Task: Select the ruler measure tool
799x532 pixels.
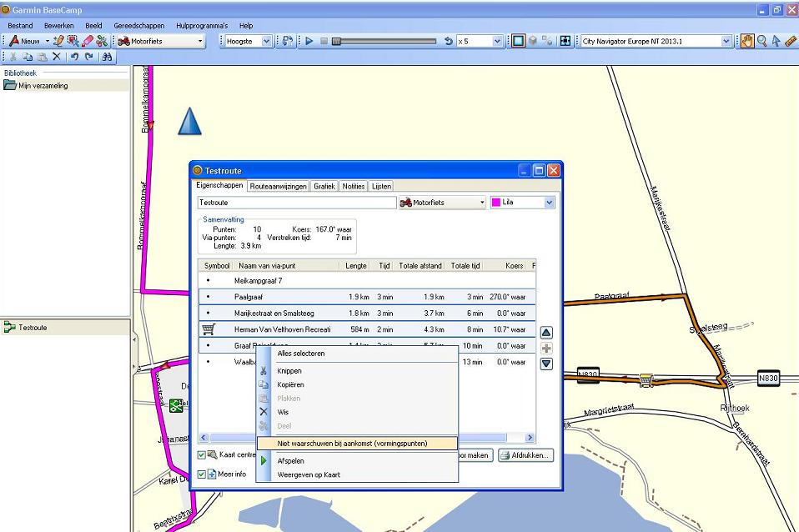Action: 791,42
